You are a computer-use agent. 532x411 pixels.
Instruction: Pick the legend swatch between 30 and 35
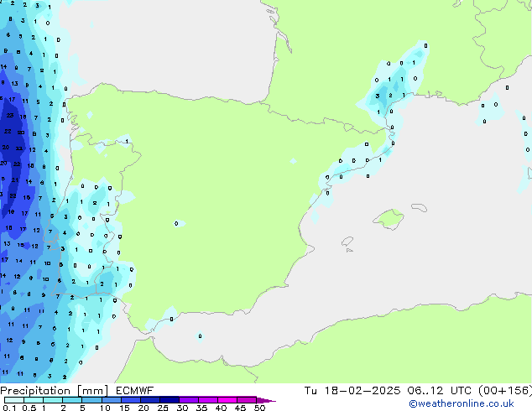[x=190, y=400]
